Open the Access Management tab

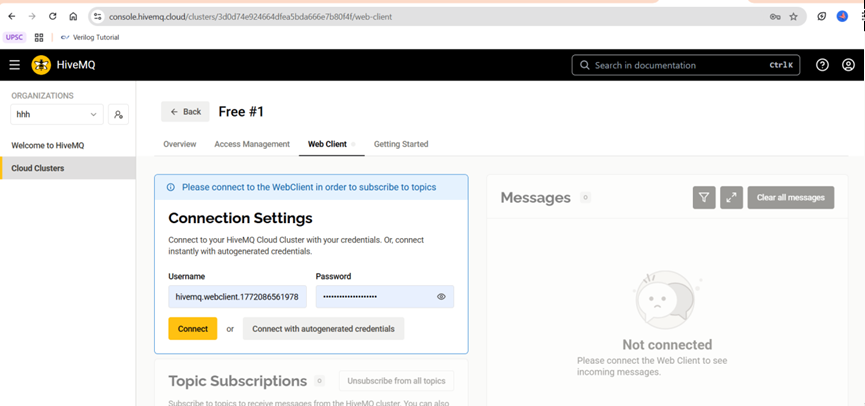point(252,144)
